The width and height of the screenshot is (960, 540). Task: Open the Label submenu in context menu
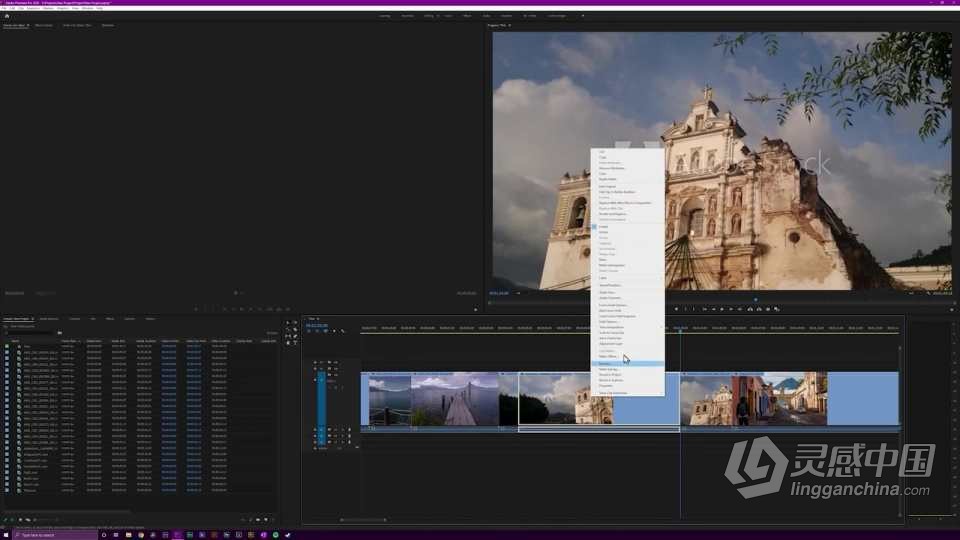[x=628, y=278]
